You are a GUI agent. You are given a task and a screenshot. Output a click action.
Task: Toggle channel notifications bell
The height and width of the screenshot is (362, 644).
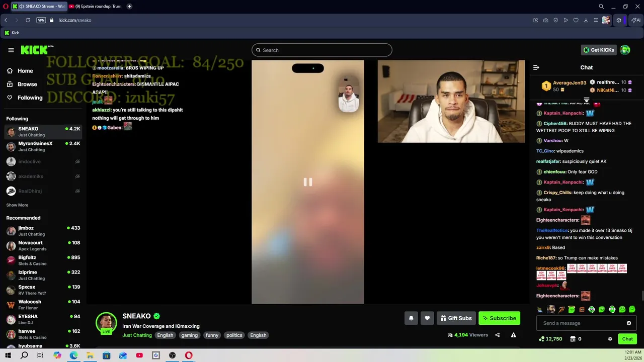pyautogui.click(x=411, y=318)
